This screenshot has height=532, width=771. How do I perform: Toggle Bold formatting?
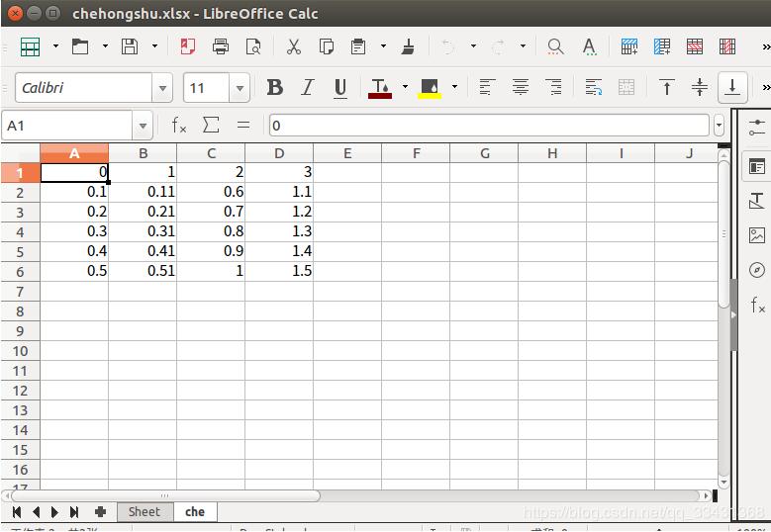tap(275, 88)
